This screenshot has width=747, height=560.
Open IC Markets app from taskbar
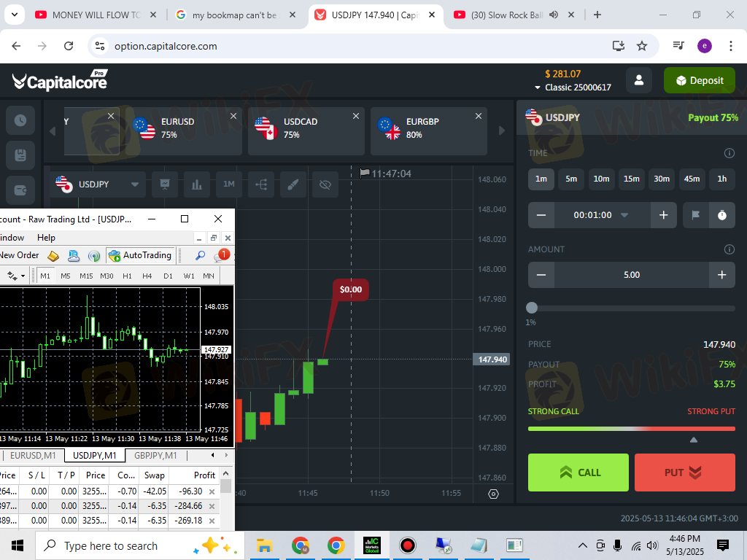(371, 545)
